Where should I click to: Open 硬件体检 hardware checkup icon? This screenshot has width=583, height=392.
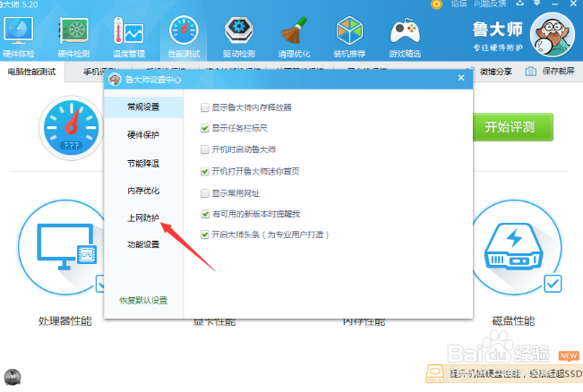[x=19, y=30]
